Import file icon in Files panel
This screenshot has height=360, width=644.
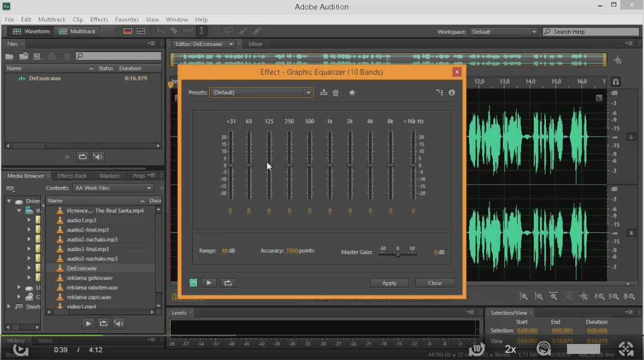[24, 56]
